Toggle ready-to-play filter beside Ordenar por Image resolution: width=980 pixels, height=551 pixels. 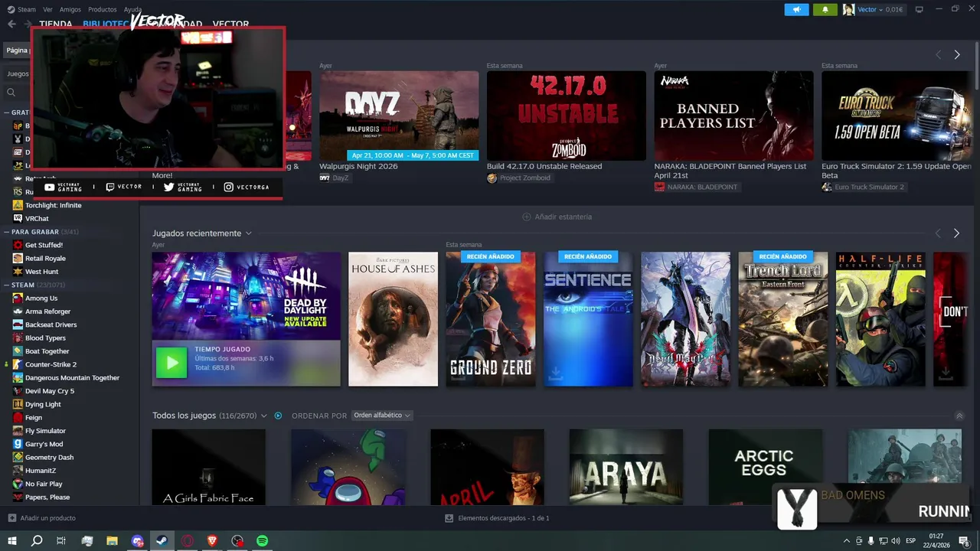pyautogui.click(x=278, y=416)
